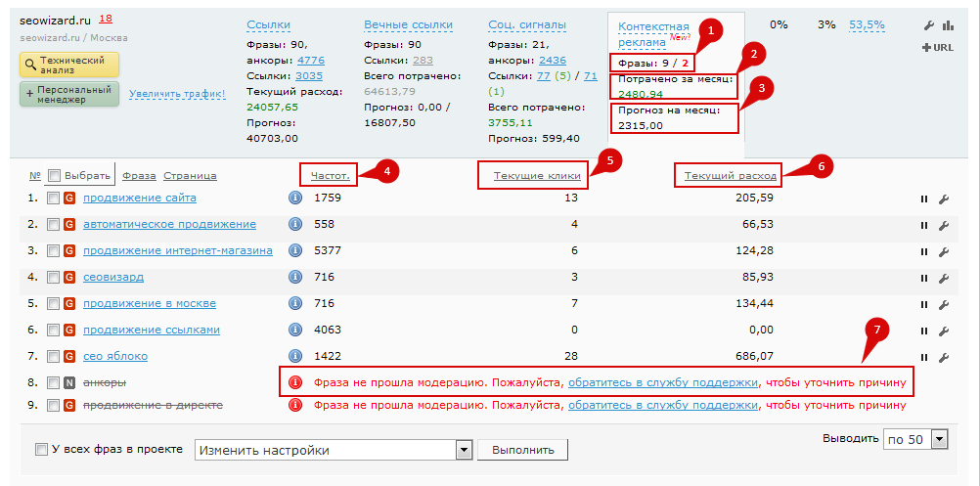Image resolution: width=980 pixels, height=486 pixels.
Task: Open wrench settings for 'продвижение интернет-магазина'
Action: point(944,251)
